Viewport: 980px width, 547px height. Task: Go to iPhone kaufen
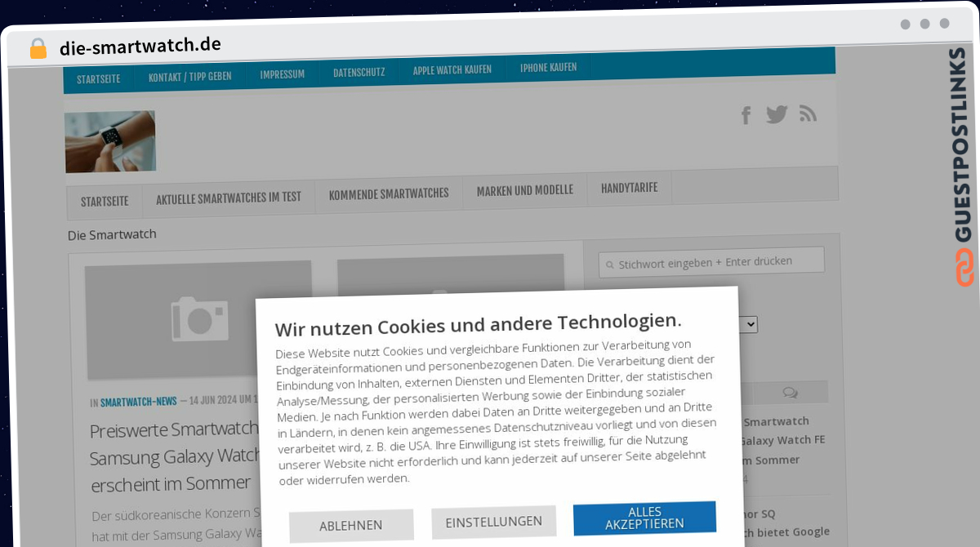click(549, 67)
